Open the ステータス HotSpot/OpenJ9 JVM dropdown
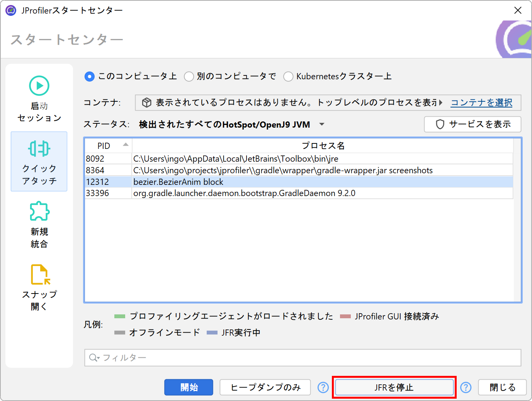The width and height of the screenshot is (532, 401). tap(321, 125)
